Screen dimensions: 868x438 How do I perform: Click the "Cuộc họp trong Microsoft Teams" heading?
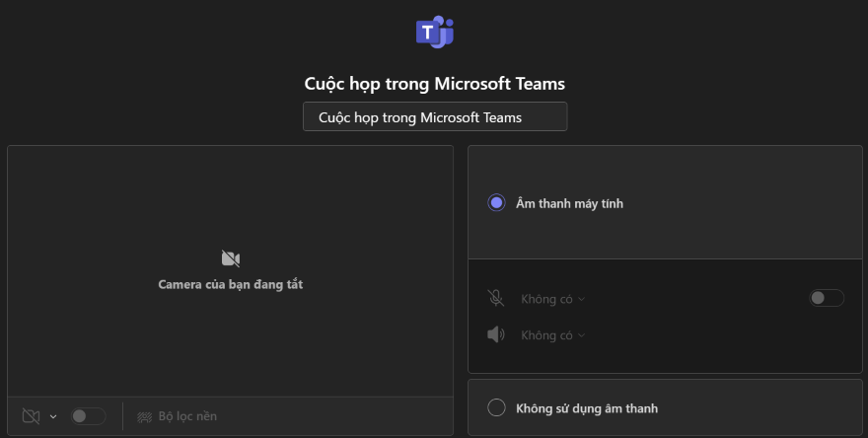point(435,84)
